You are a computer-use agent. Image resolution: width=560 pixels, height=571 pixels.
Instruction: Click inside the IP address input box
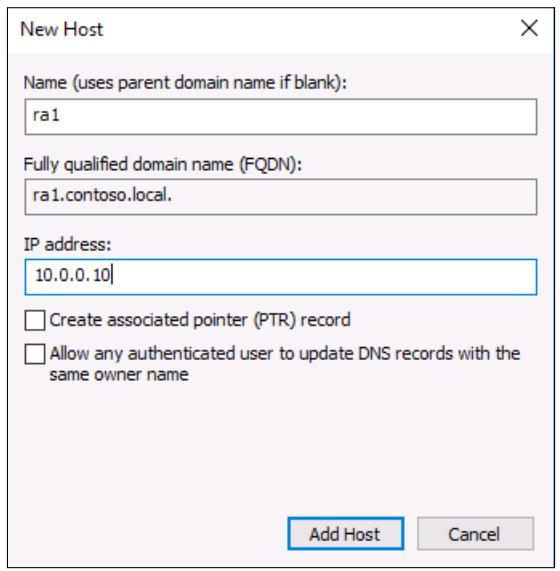point(281,277)
